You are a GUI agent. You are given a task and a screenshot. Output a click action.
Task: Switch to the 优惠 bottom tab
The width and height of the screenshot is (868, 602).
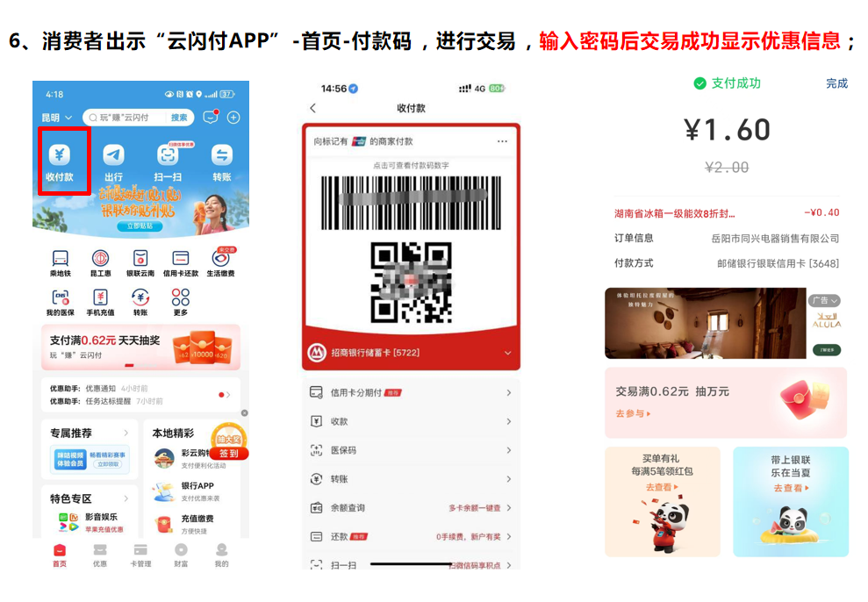(100, 555)
